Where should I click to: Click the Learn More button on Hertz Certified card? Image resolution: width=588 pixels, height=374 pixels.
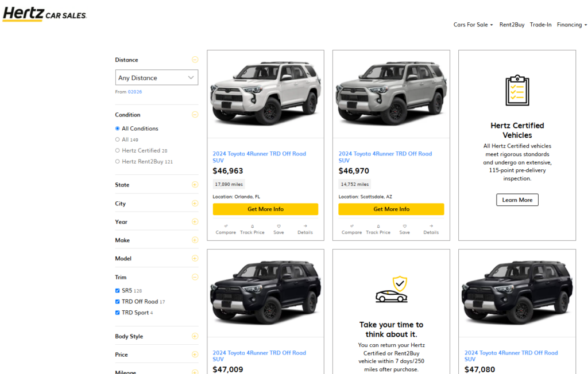tap(517, 200)
